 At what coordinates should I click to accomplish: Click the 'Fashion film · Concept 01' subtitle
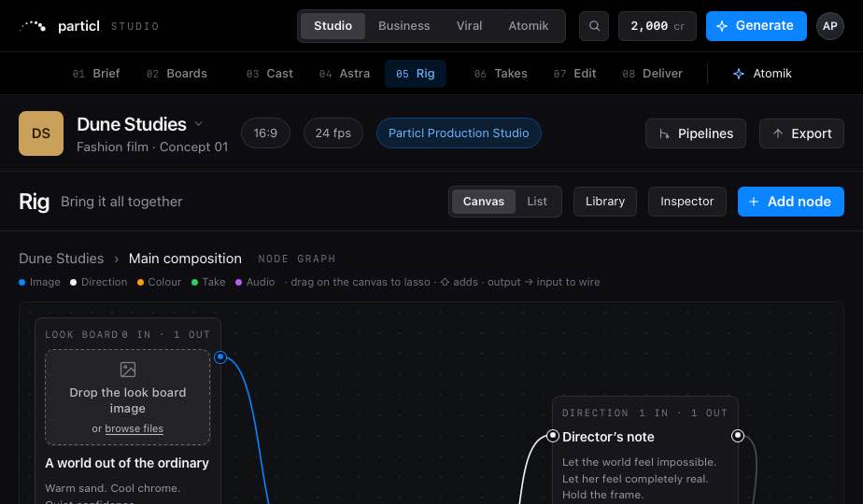click(x=152, y=147)
